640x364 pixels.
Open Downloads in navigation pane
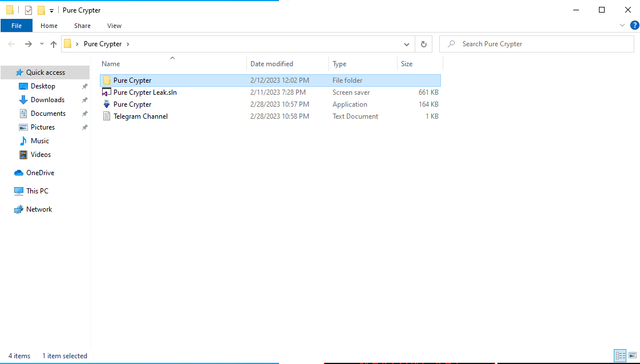click(x=47, y=100)
